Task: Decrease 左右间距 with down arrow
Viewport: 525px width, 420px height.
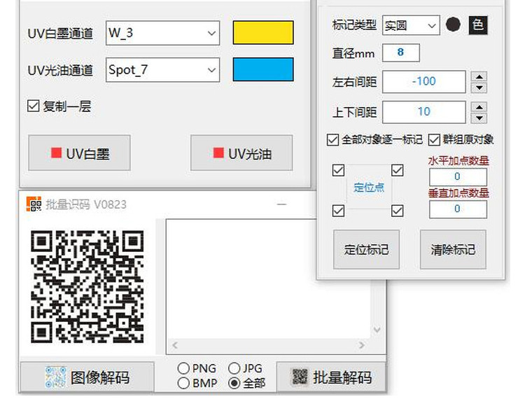Action: pyautogui.click(x=479, y=87)
